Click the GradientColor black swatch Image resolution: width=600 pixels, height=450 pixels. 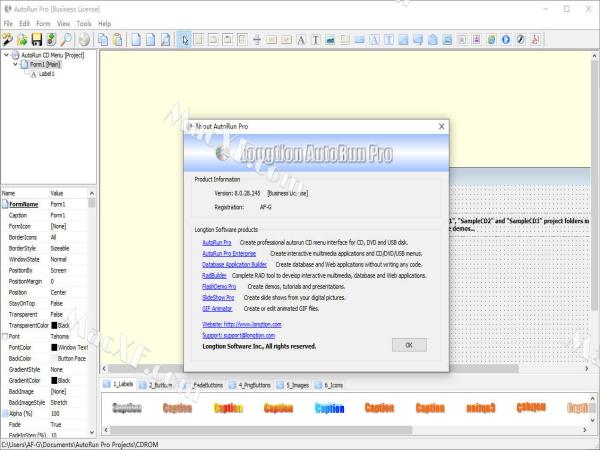[x=54, y=380]
